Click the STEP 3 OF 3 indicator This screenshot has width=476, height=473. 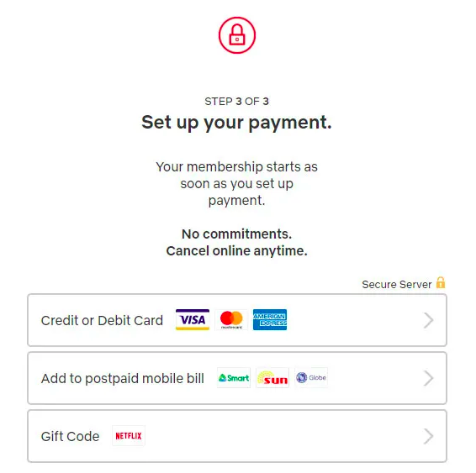(x=237, y=102)
